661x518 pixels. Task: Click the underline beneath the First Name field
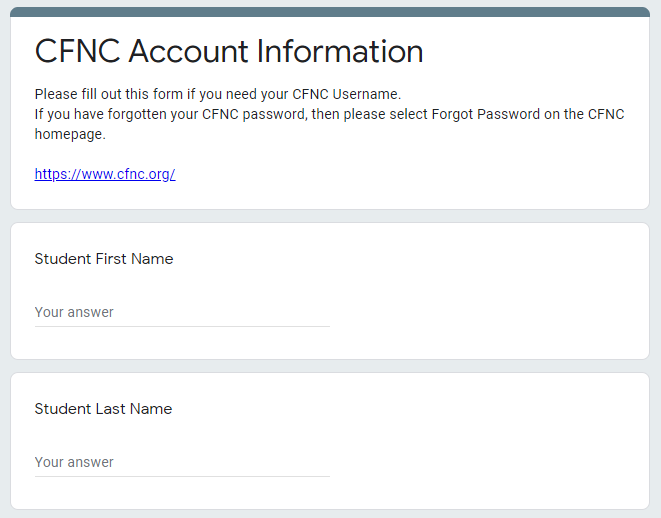point(182,326)
